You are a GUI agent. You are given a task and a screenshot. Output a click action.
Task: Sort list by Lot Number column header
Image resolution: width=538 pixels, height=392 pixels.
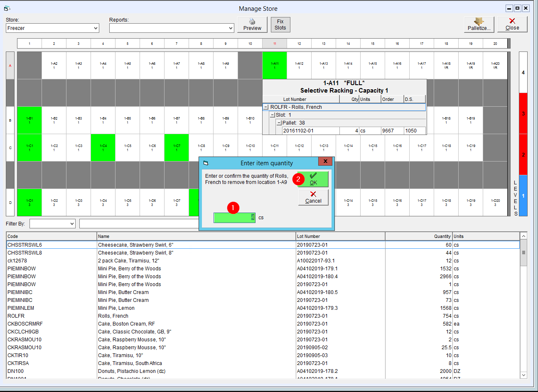(x=340, y=236)
